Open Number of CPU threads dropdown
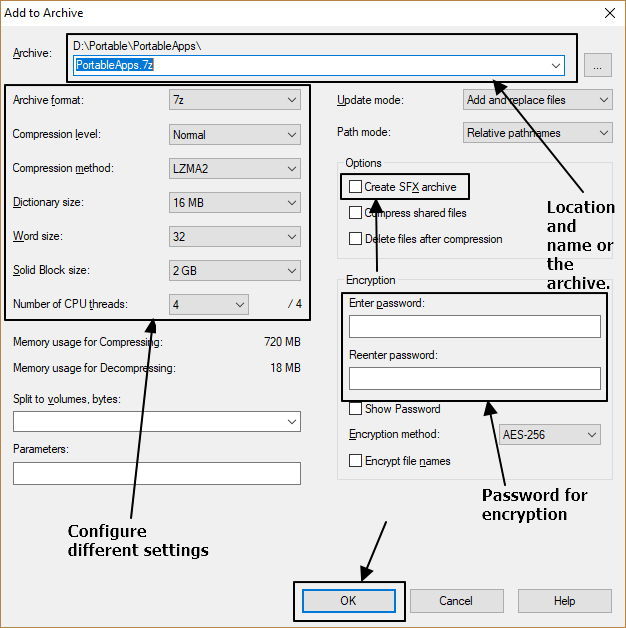626x628 pixels. coord(209,305)
